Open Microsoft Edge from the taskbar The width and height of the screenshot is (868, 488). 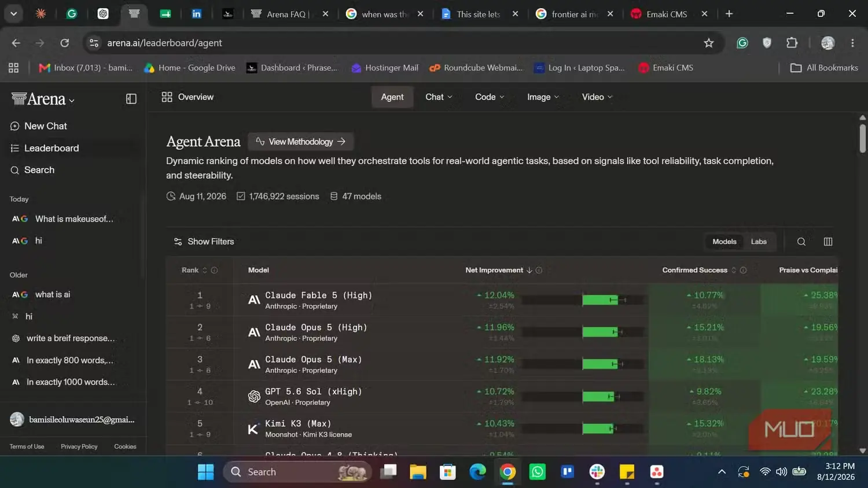click(477, 472)
